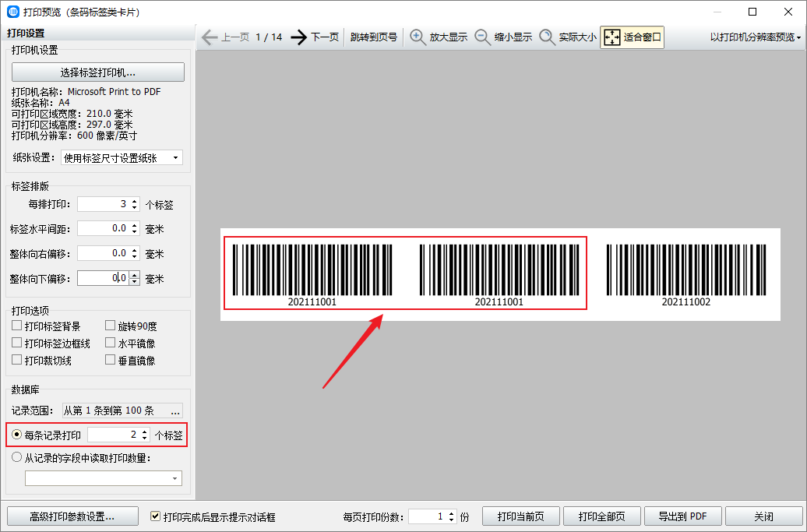
Task: Open the record range ellipsis button
Action: tap(175, 410)
